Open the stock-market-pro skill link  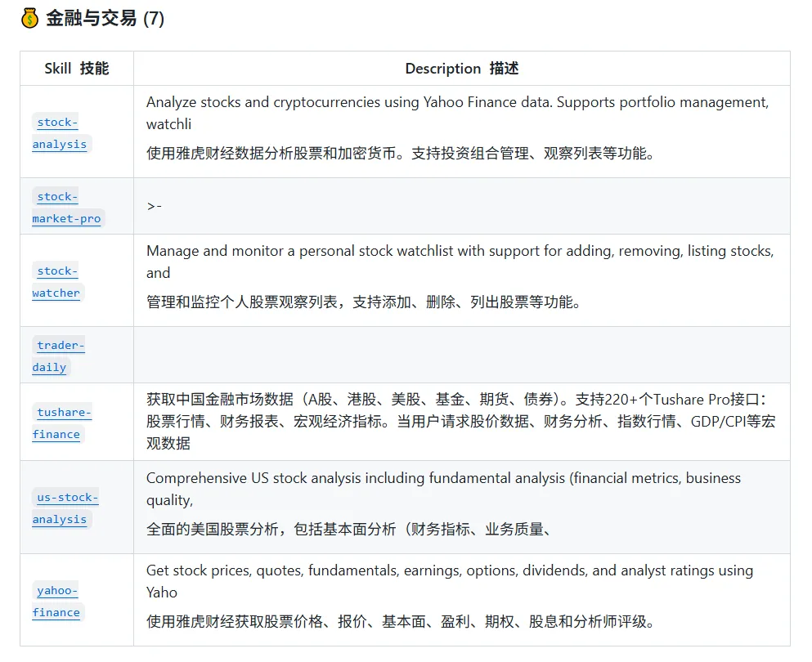pos(67,208)
